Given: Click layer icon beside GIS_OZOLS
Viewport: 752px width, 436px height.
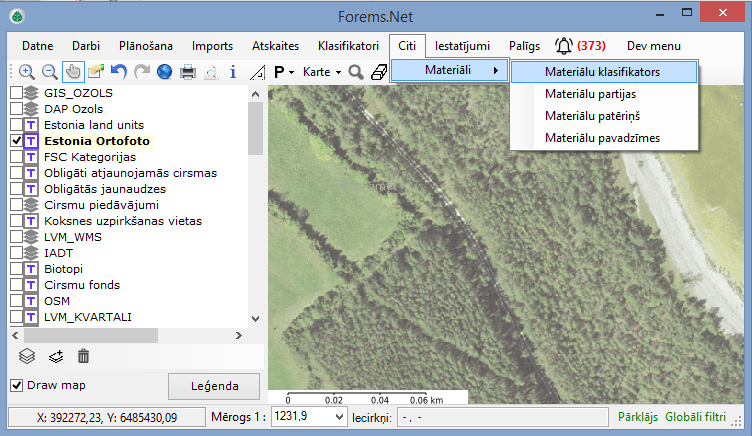Looking at the screenshot, I should click(31, 93).
